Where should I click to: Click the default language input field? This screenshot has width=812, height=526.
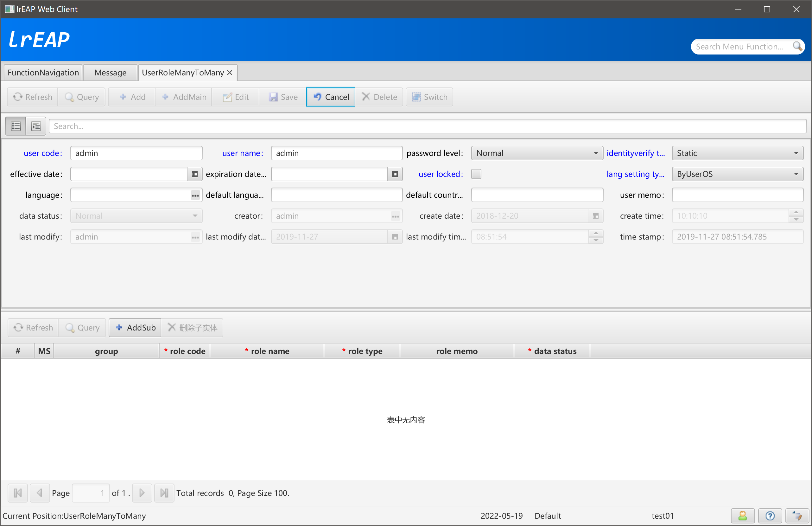(337, 195)
